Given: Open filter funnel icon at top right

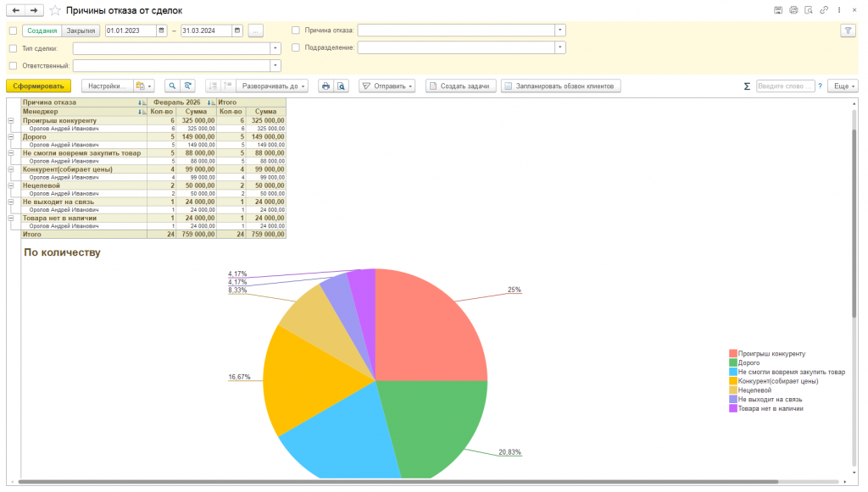Looking at the screenshot, I should [848, 31].
